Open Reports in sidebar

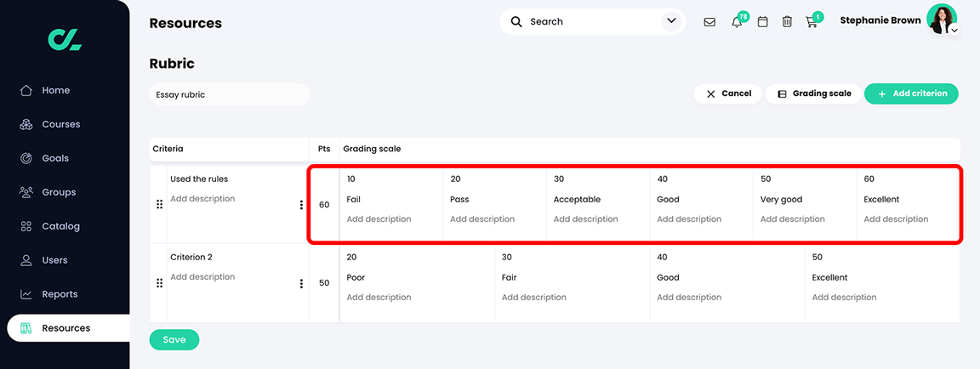(60, 294)
